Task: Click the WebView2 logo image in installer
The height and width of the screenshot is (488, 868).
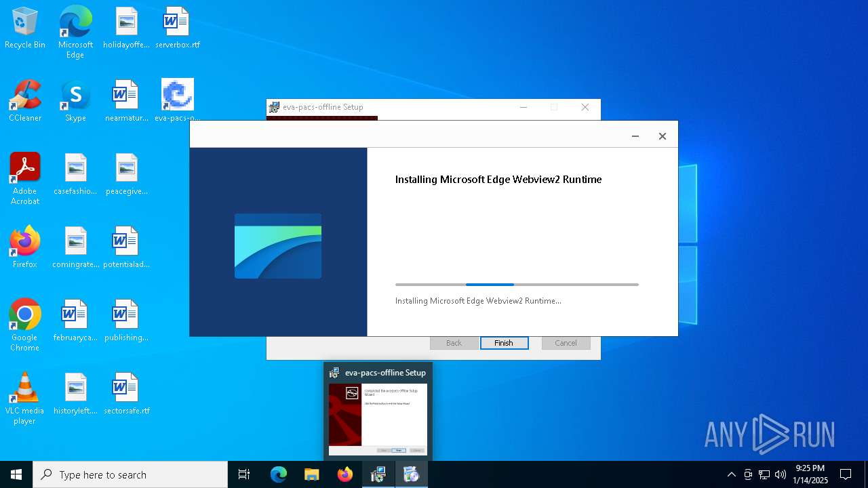Action: pyautogui.click(x=278, y=246)
